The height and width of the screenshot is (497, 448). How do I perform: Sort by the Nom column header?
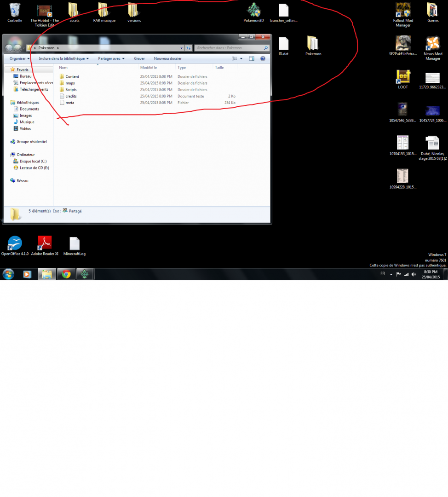click(x=97, y=68)
